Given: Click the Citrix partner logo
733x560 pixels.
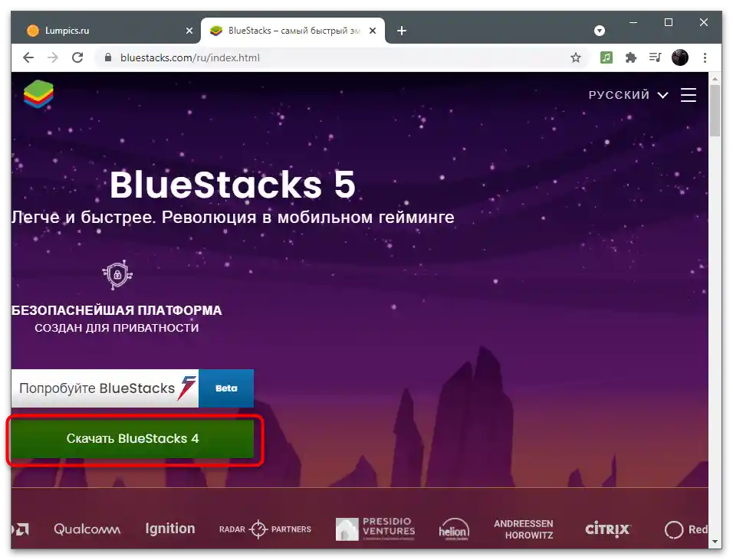Looking at the screenshot, I should 608,529.
